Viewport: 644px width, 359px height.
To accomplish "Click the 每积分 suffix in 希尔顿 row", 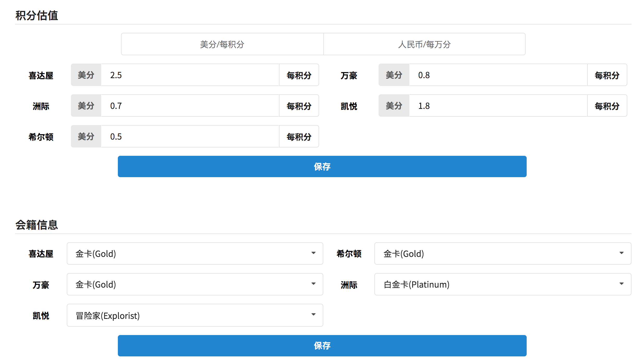I will tap(299, 137).
